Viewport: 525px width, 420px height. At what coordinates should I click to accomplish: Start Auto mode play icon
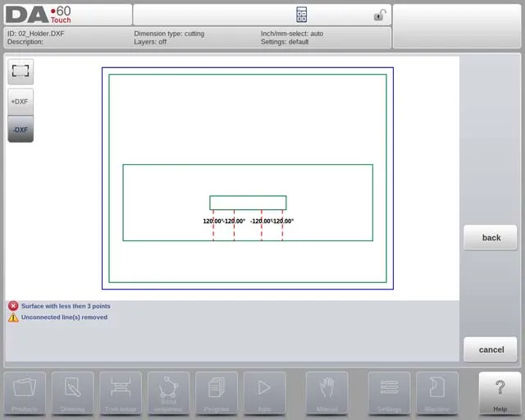(264, 393)
